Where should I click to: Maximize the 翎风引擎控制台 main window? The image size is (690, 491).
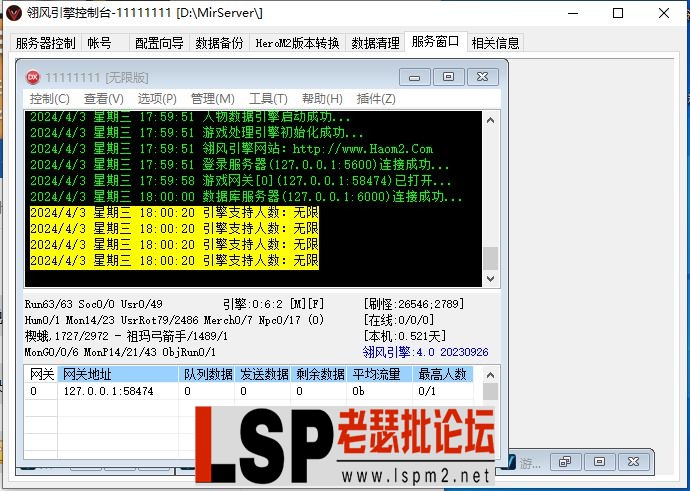[x=618, y=13]
